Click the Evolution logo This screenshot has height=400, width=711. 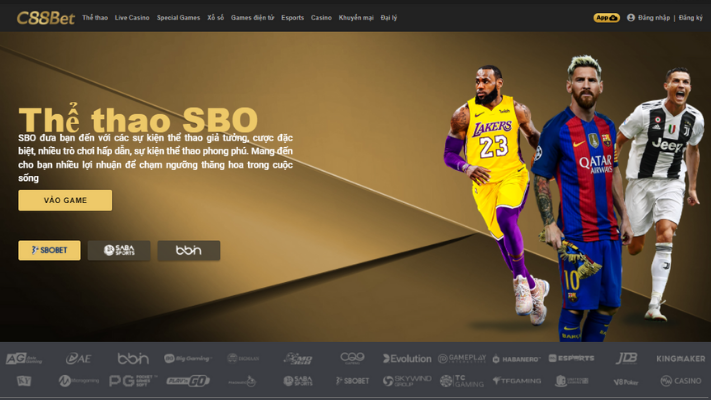407,359
